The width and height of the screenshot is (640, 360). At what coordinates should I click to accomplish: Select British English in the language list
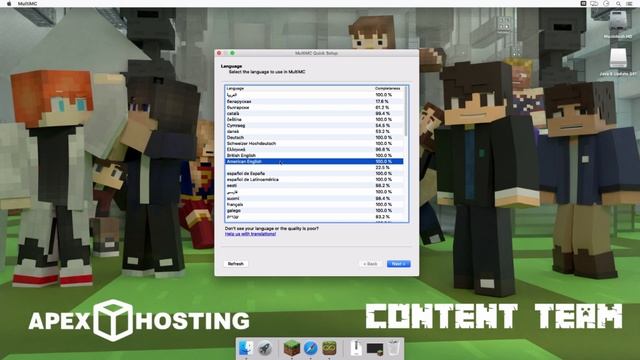coord(314,156)
